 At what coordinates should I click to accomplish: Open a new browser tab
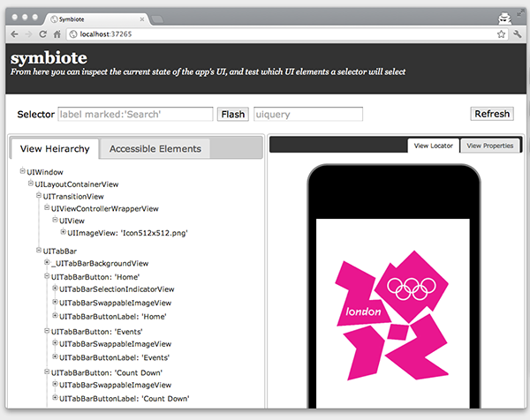pos(157,19)
